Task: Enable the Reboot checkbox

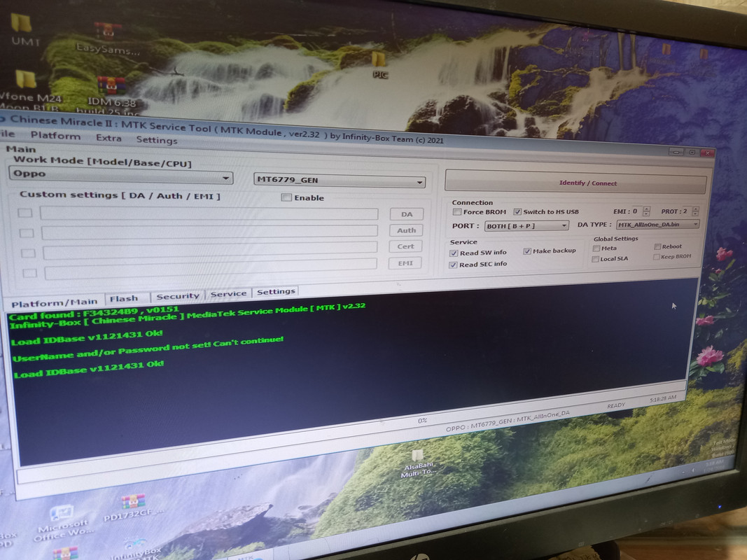Action: click(657, 246)
